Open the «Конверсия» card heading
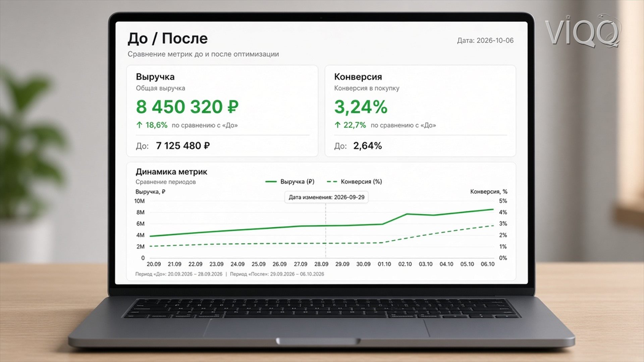Image resolution: width=644 pixels, height=362 pixels. pyautogui.click(x=358, y=77)
